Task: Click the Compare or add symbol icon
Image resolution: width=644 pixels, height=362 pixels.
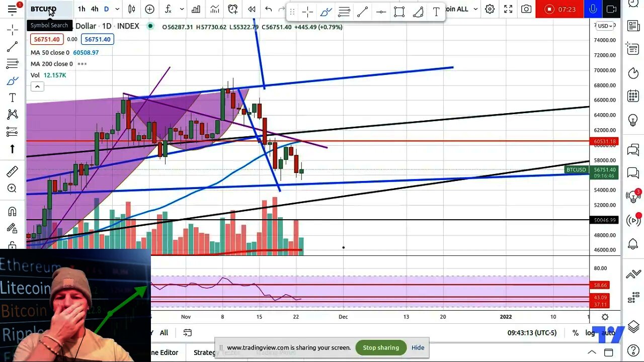Action: click(x=149, y=9)
